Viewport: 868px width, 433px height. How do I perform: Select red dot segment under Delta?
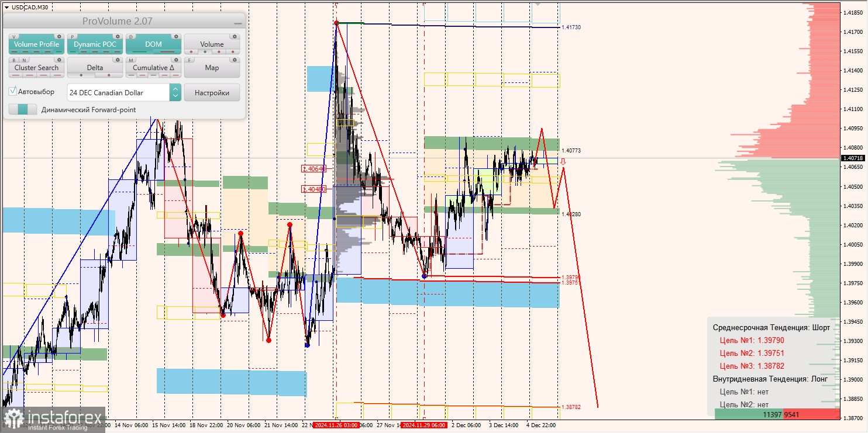(x=109, y=75)
